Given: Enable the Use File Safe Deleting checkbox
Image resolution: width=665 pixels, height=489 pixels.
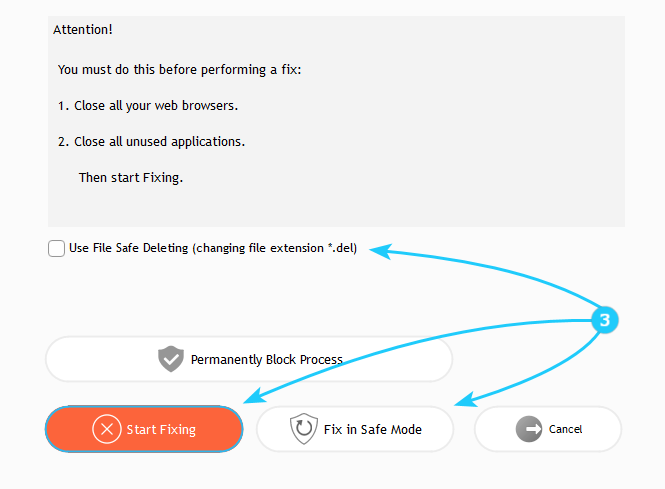Looking at the screenshot, I should tap(57, 249).
